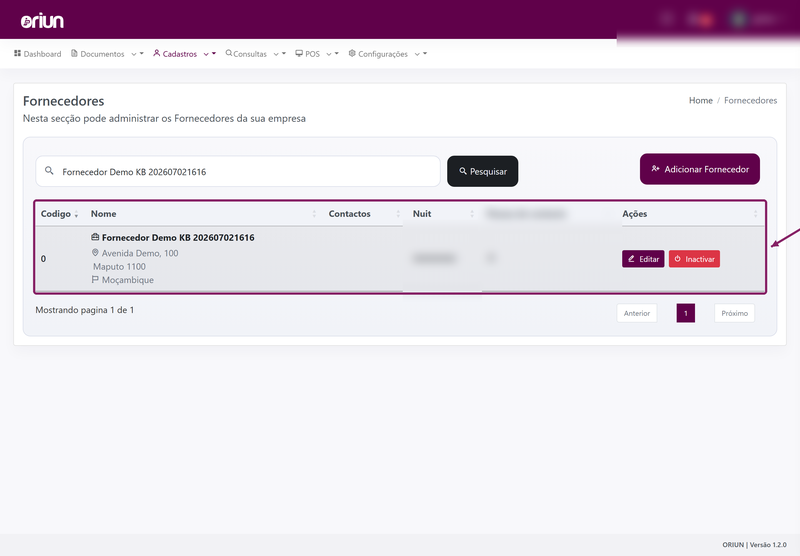Viewport: 800px width, 556px height.
Task: Click the magnifier icon inside search field
Action: coord(49,170)
